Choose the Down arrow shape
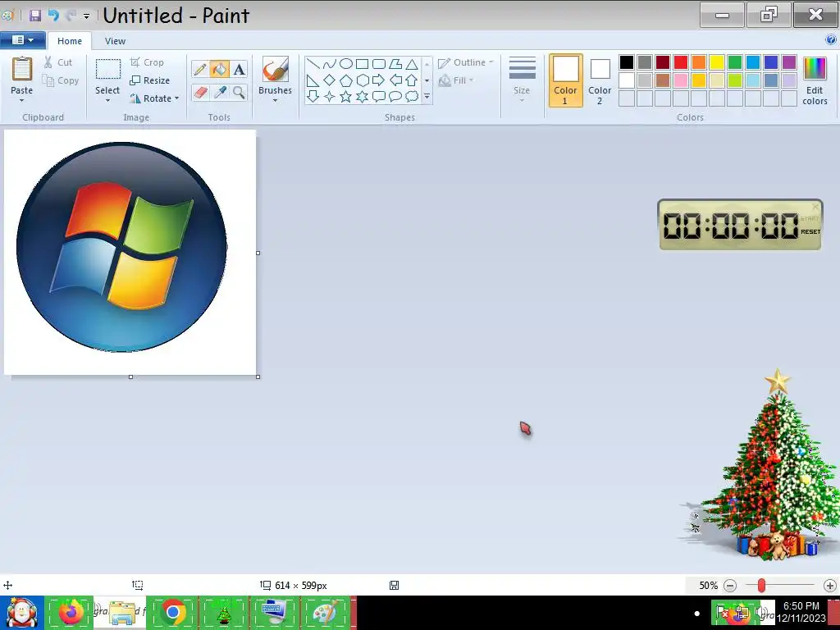Screen dimensions: 840x630 pyautogui.click(x=313, y=97)
